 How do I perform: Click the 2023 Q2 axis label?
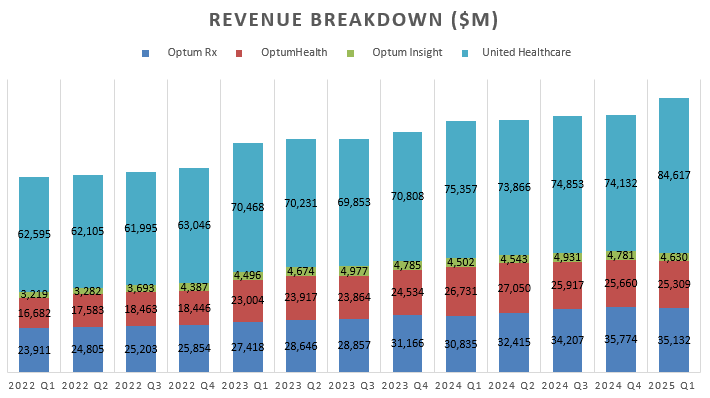point(298,386)
